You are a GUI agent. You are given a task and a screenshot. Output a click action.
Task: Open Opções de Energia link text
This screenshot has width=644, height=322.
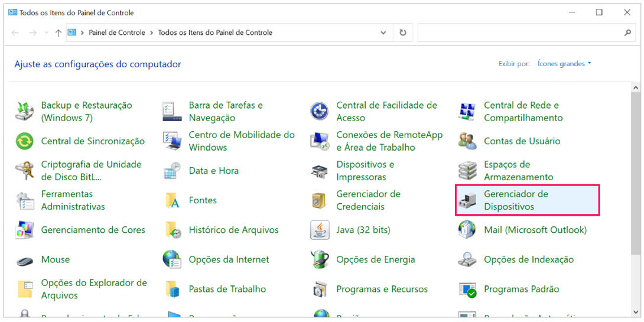376,259
